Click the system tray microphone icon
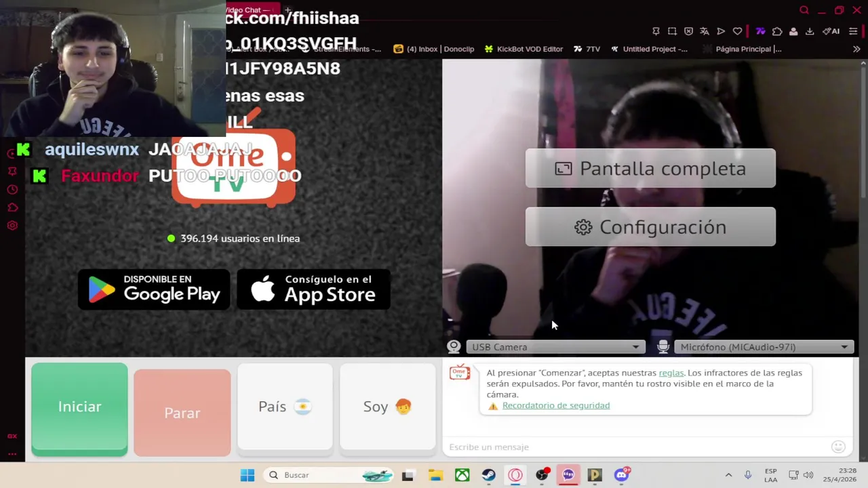Image resolution: width=868 pixels, height=488 pixels. [x=748, y=475]
